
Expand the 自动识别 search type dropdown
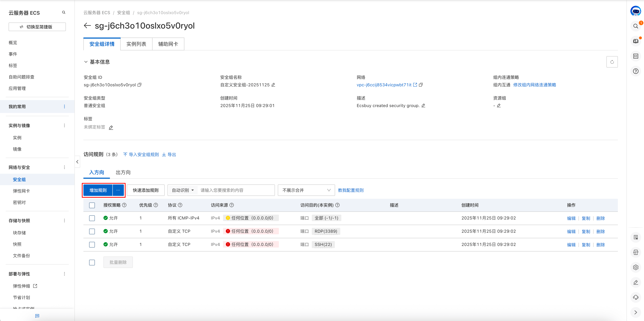click(183, 190)
